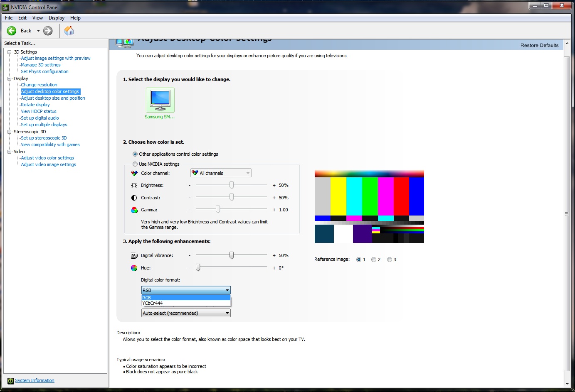Screen dimensions: 575x392
Task: Click the Digital vibrance icon
Action: (x=134, y=255)
